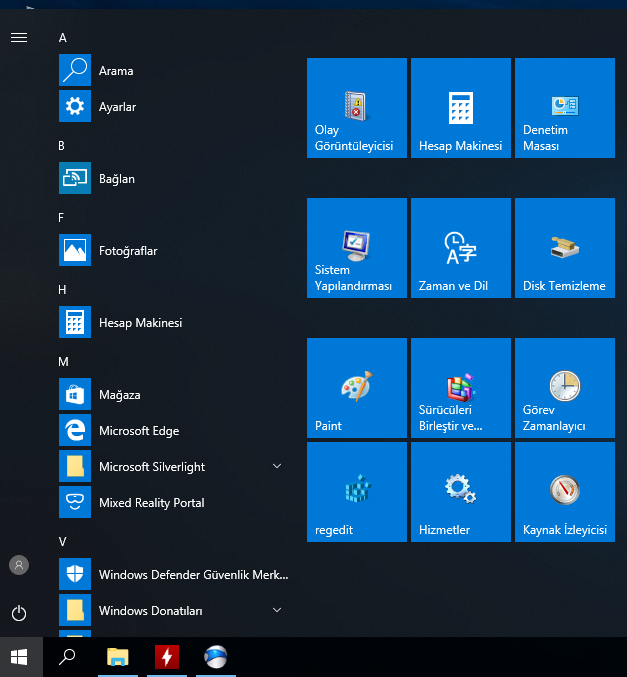Select Windows Defender Güvenlik Merk... text
The image size is (627, 677).
click(x=193, y=575)
